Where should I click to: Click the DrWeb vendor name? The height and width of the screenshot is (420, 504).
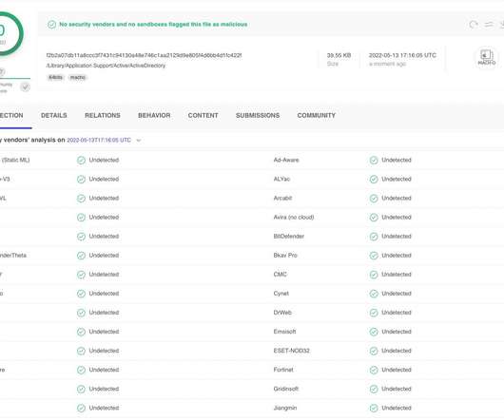click(282, 313)
